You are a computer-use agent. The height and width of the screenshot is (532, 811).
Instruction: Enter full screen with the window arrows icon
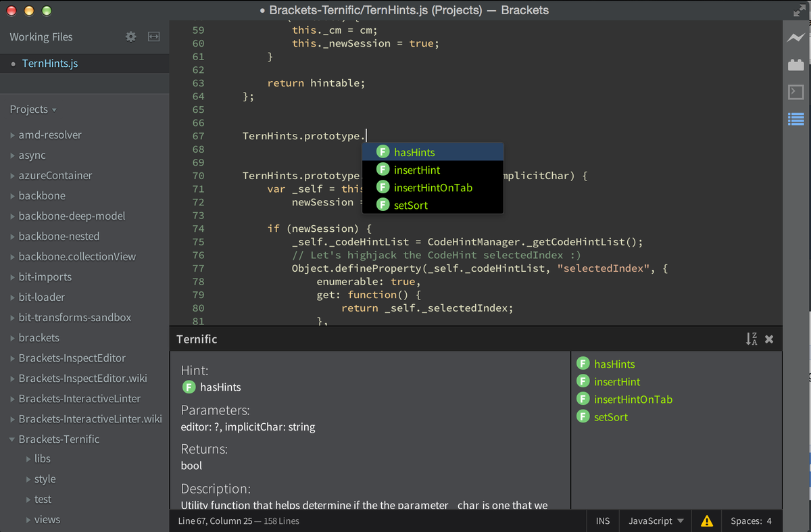798,11
